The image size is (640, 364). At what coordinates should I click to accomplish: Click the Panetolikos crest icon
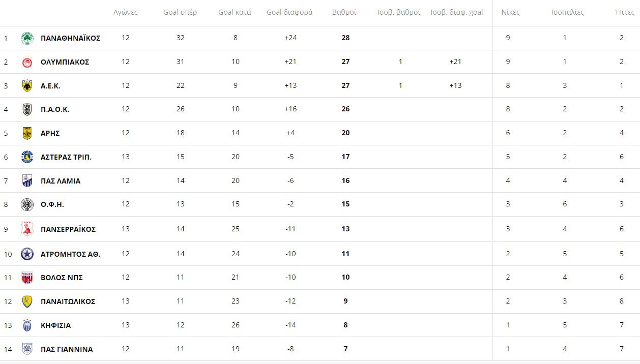(x=27, y=301)
